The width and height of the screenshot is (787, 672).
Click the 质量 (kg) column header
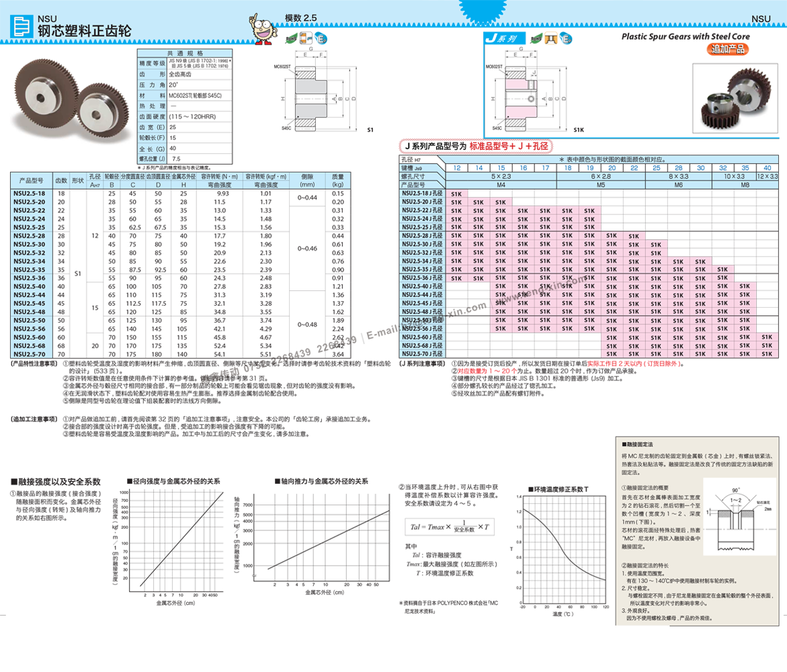[337, 180]
